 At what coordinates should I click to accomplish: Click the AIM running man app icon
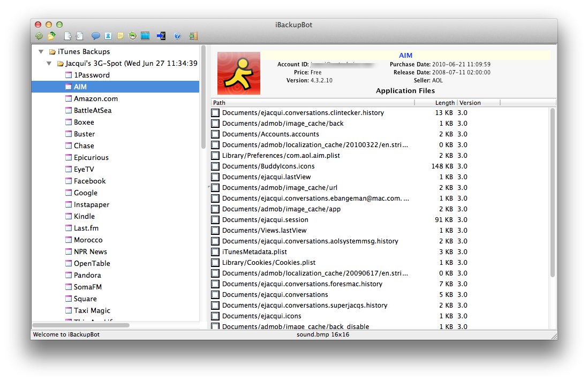(239, 73)
